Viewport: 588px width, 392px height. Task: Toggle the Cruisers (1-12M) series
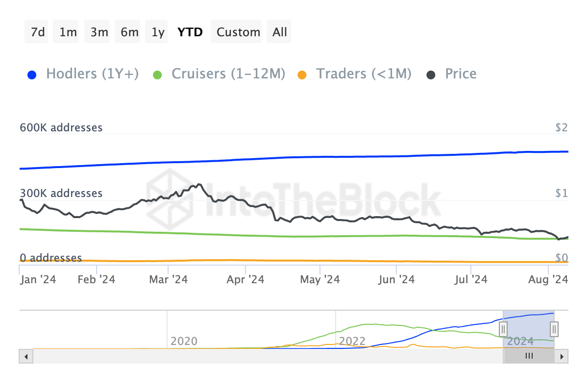pos(228,74)
